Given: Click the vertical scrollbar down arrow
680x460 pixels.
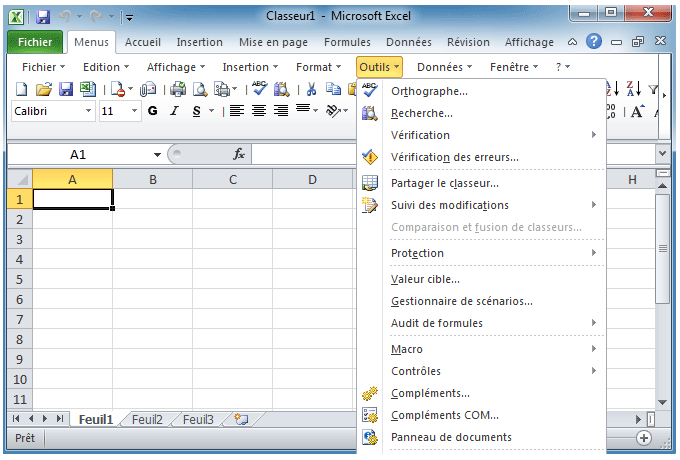Looking at the screenshot, I should tap(662, 402).
